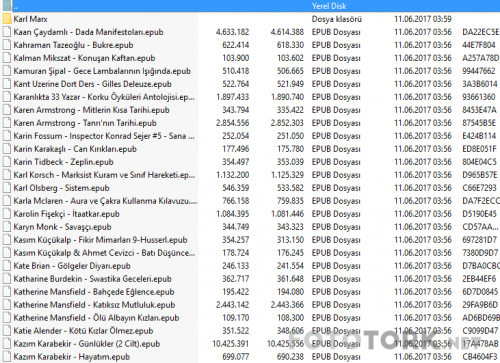
Task: Select 'Karolin Fişekçi - İtaatkar.epub' file name
Action: pyautogui.click(x=66, y=214)
